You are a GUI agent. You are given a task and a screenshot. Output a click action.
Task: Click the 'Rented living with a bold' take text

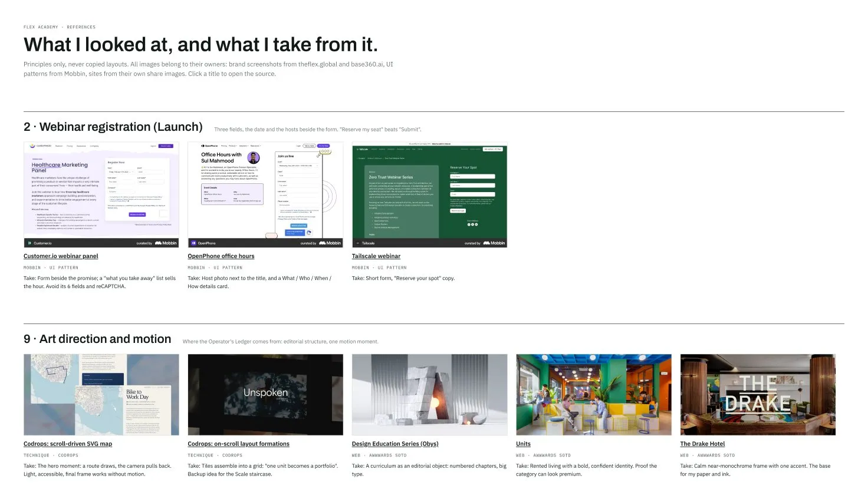[586, 470]
